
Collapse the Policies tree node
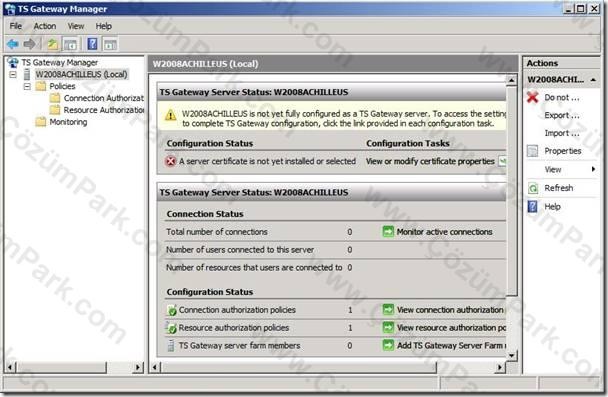pos(27,86)
